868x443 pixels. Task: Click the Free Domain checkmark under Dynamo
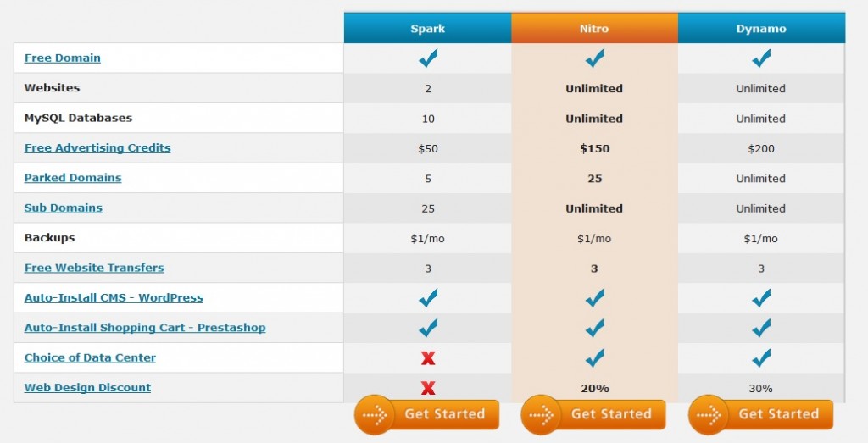[761, 58]
